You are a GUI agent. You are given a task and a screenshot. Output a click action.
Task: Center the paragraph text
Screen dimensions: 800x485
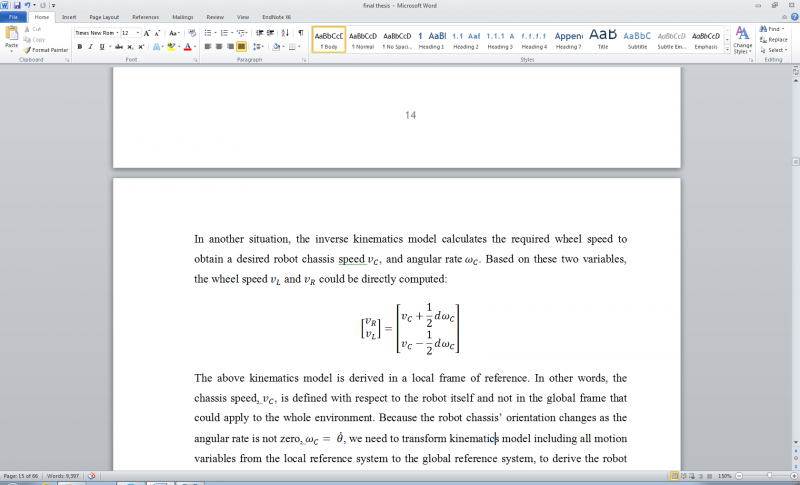(x=219, y=46)
